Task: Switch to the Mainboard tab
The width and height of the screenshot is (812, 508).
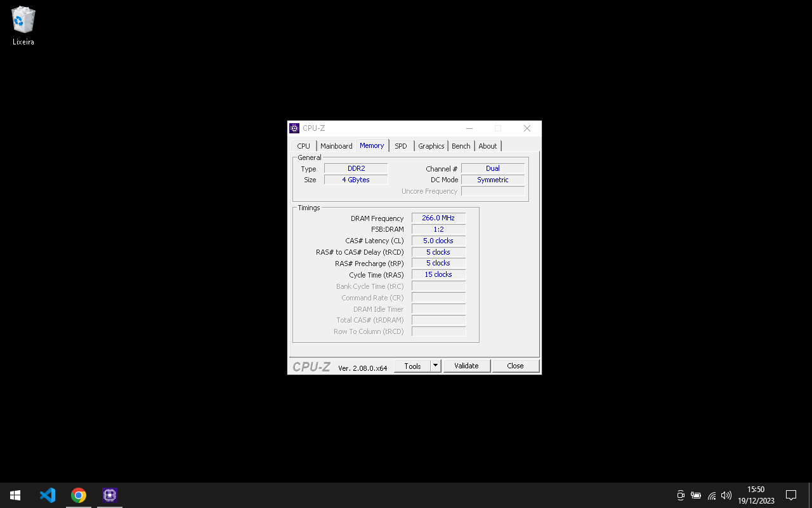Action: (336, 146)
